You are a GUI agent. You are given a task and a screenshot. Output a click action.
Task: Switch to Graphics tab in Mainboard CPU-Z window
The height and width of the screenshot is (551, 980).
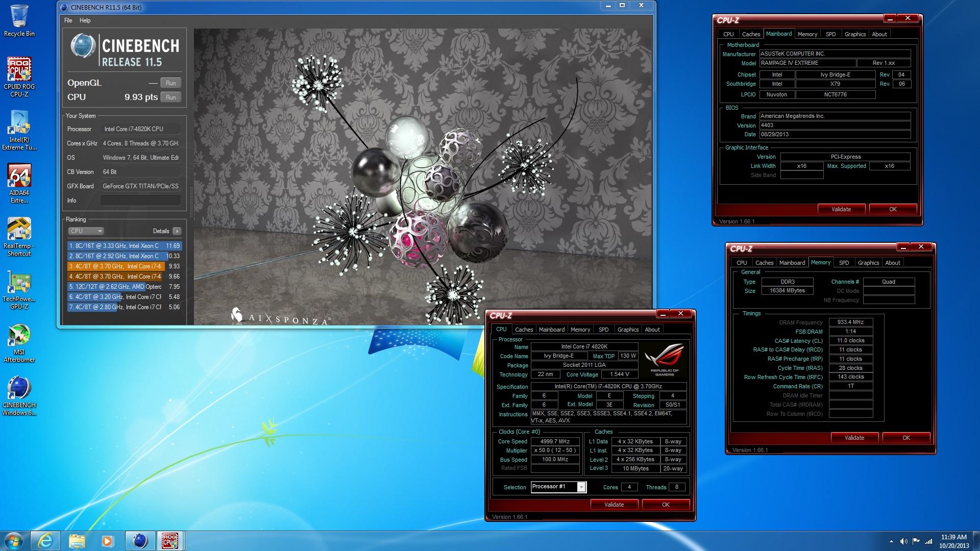pyautogui.click(x=855, y=34)
